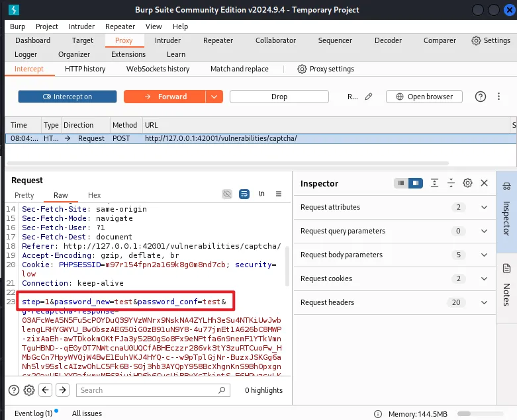517x420 pixels.
Task: Click the Inspector collapse all sections icon
Action: pos(451,183)
